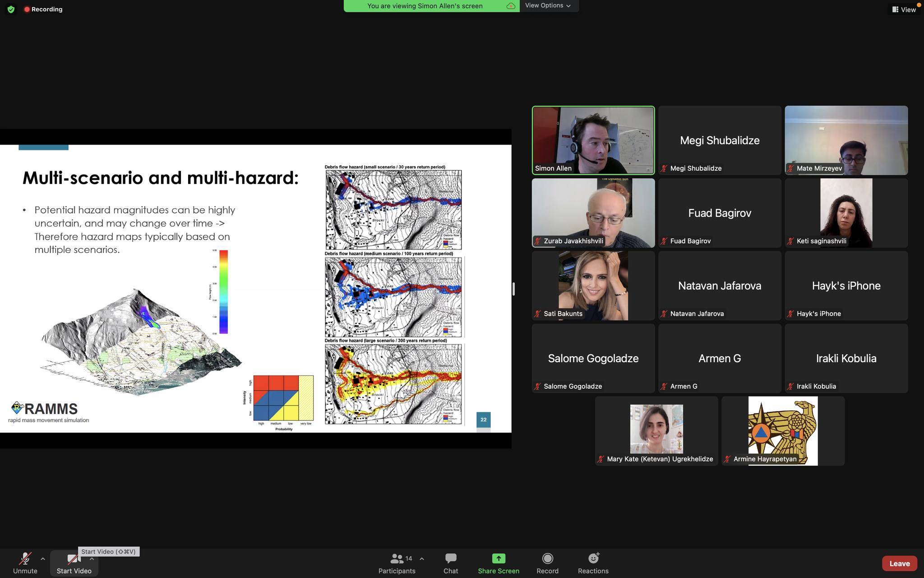Unmute the microphone

(x=25, y=563)
